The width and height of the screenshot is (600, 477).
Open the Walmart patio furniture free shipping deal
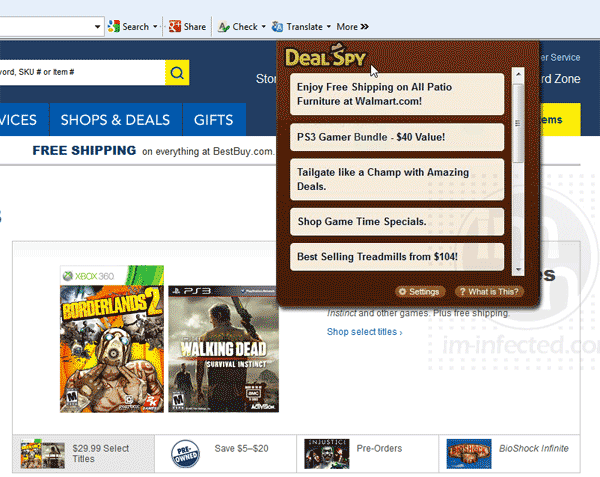tap(397, 94)
